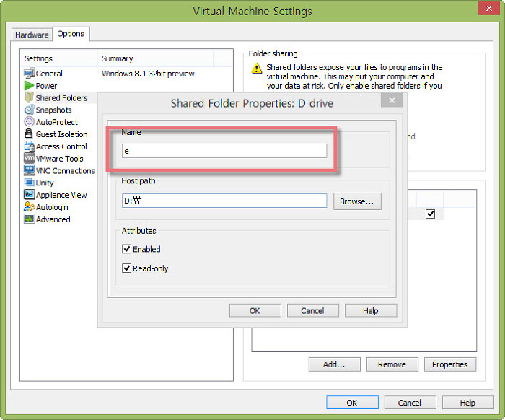Cancel the Shared Folder Properties dialog
Screen dimensions: 505x420
(x=312, y=310)
